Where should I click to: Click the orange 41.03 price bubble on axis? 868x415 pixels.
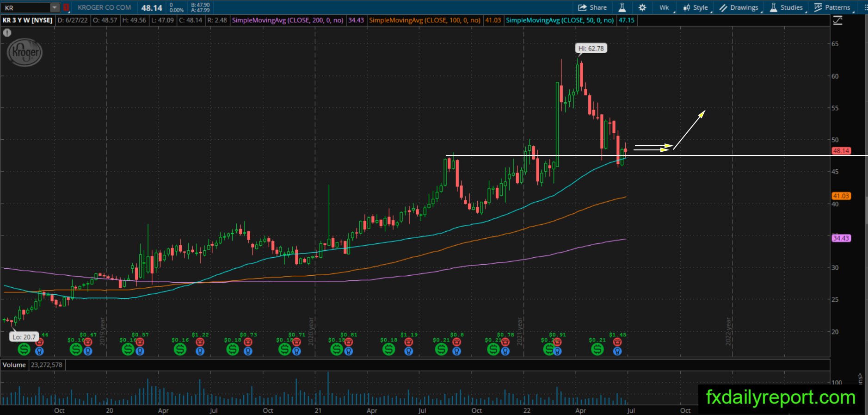coord(841,196)
